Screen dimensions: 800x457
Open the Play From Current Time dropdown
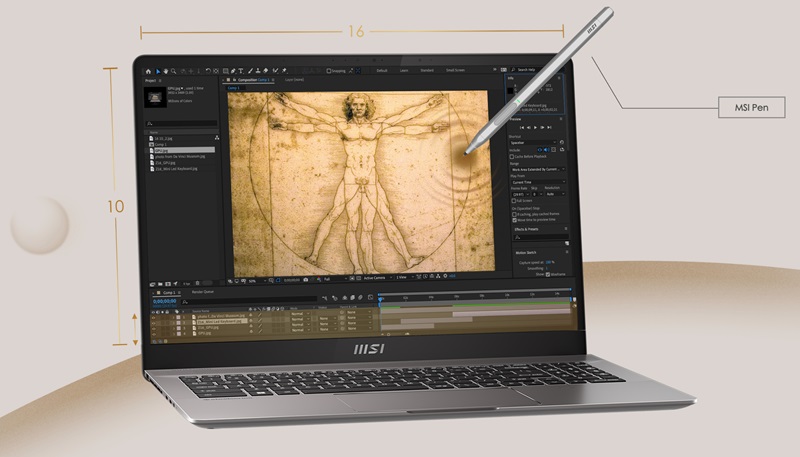(x=538, y=182)
